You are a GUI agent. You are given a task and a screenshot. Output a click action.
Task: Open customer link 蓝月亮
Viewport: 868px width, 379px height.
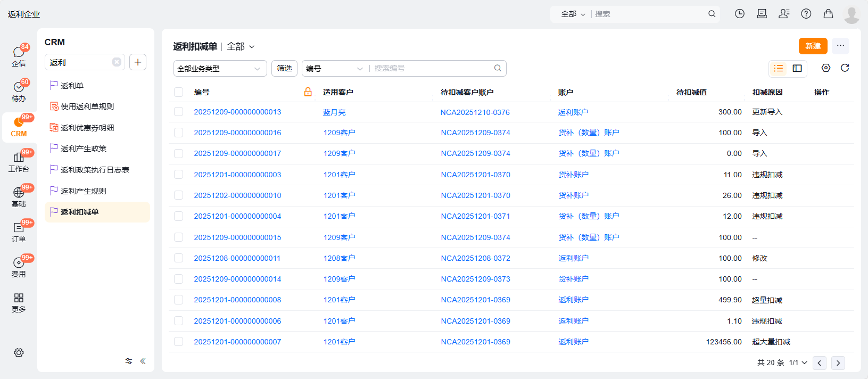point(334,112)
